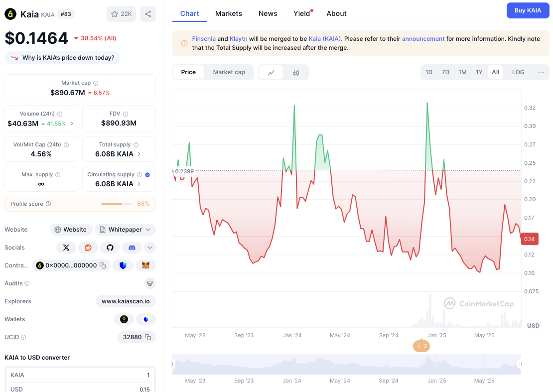Click the UCID info icon
Screen dimensions: 553x392
(x=23, y=337)
